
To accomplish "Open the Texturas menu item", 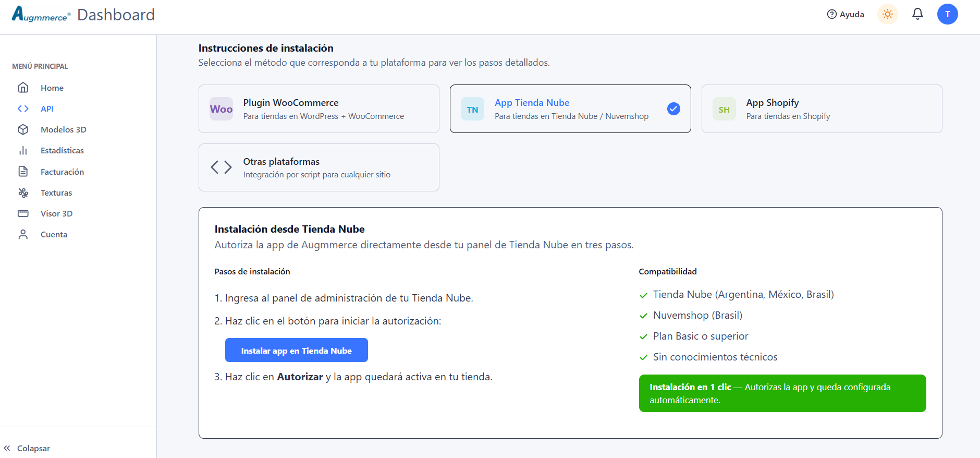I will coord(56,192).
